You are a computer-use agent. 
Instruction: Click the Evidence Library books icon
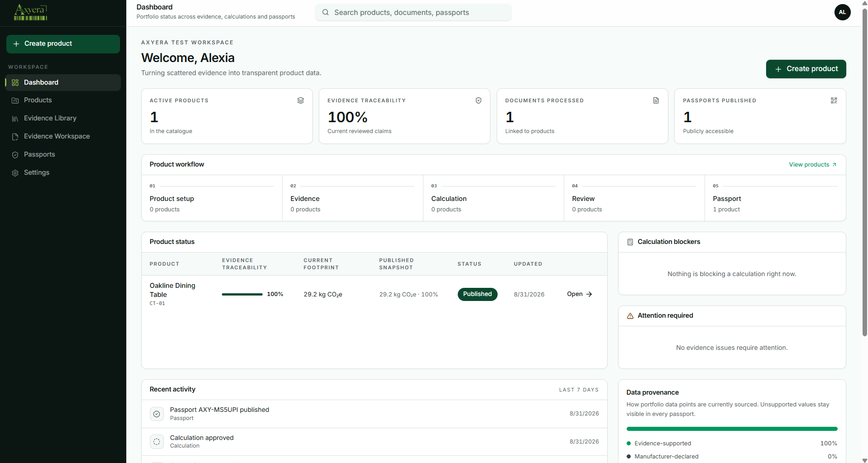(x=15, y=119)
